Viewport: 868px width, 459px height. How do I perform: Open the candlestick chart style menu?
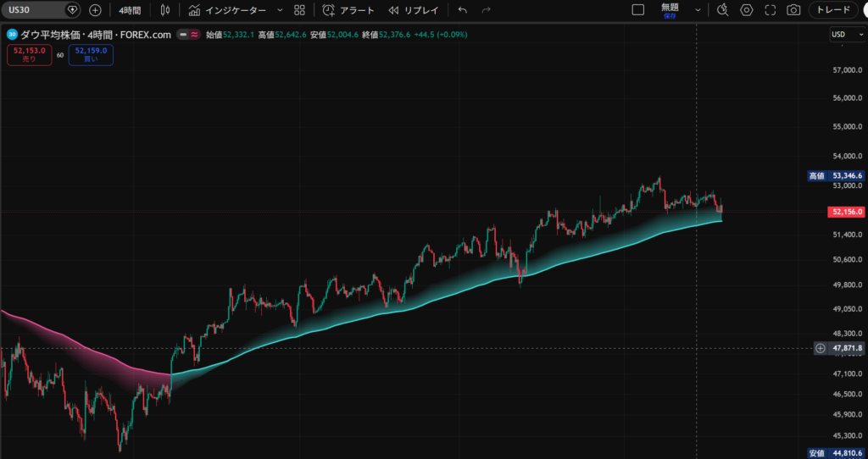[x=165, y=10]
